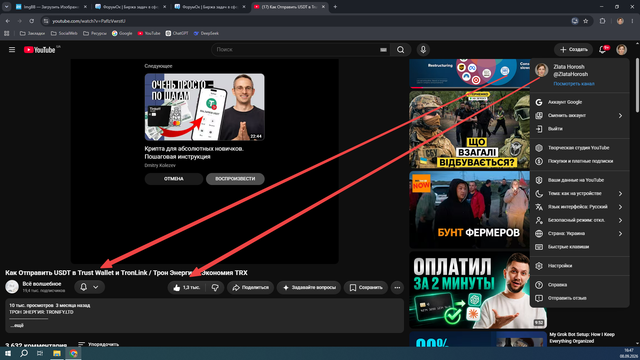The image size is (640, 360).
Task: Activate voice search microphone
Action: (x=423, y=50)
